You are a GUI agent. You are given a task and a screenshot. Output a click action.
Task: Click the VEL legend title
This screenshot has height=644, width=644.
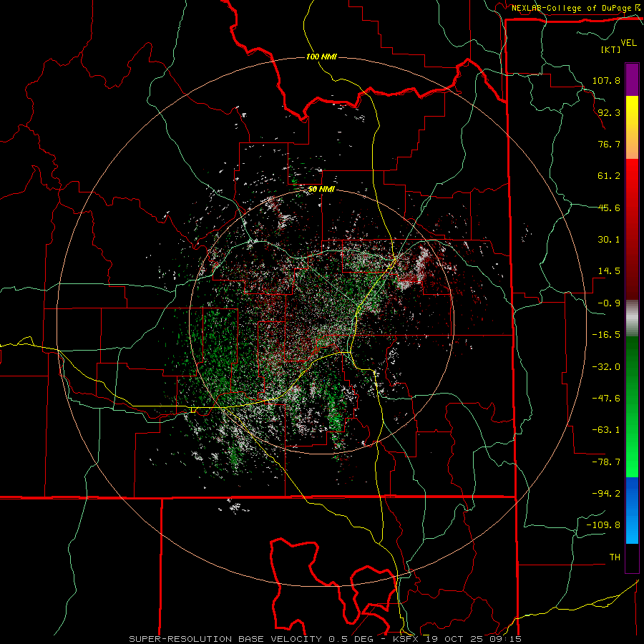click(629, 43)
